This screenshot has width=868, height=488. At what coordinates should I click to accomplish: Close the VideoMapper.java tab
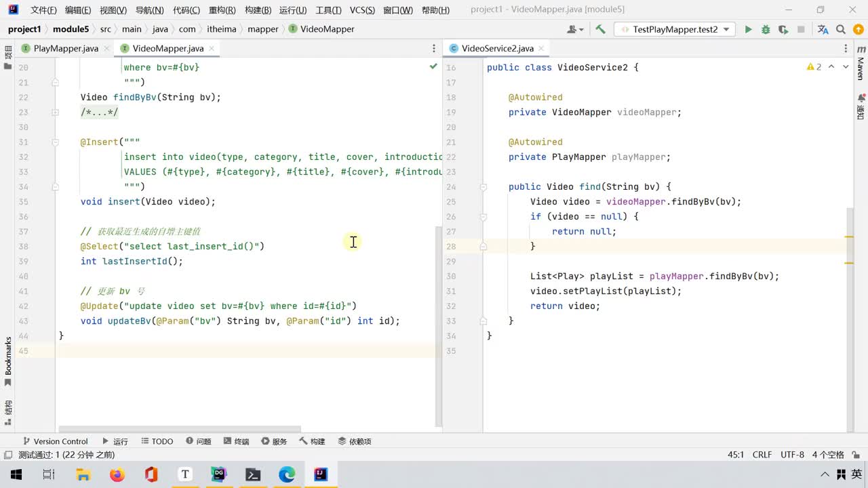pos(212,48)
